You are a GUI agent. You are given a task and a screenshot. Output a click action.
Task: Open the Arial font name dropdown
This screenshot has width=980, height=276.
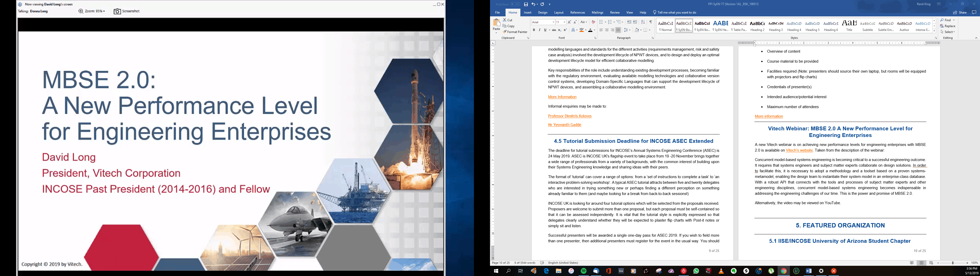(553, 22)
